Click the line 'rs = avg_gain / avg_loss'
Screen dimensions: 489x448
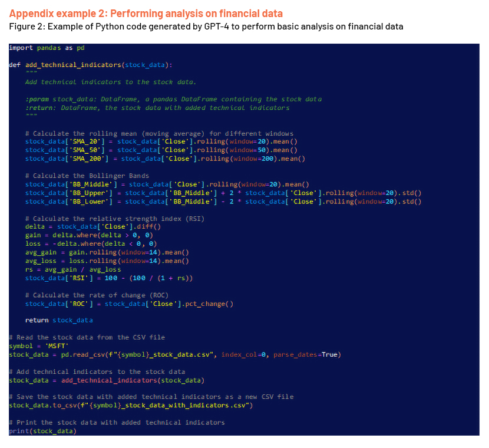pos(73,269)
